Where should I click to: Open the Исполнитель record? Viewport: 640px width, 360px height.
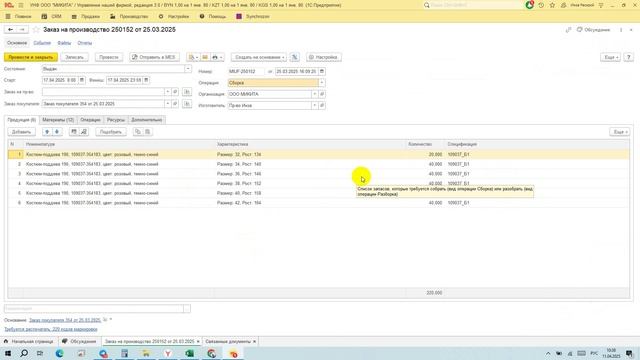click(322, 106)
